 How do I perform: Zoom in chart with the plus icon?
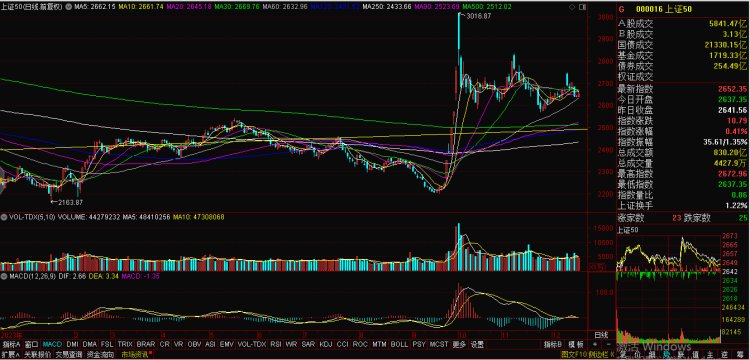(x=595, y=344)
